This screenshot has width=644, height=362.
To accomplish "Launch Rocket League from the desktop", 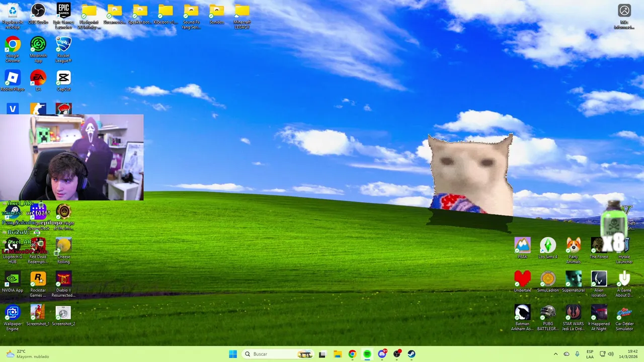I will tap(63, 49).
